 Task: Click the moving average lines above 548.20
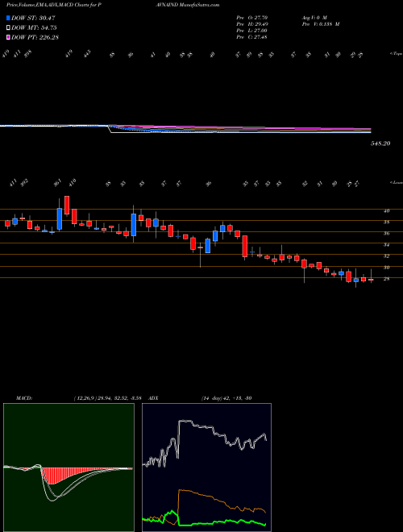click(x=185, y=129)
